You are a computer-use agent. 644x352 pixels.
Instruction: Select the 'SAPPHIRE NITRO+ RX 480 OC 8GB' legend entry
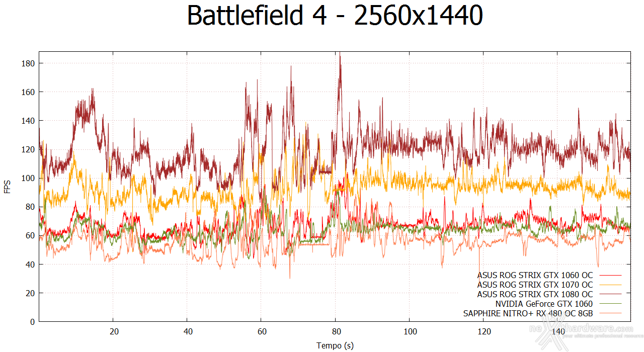(528, 313)
